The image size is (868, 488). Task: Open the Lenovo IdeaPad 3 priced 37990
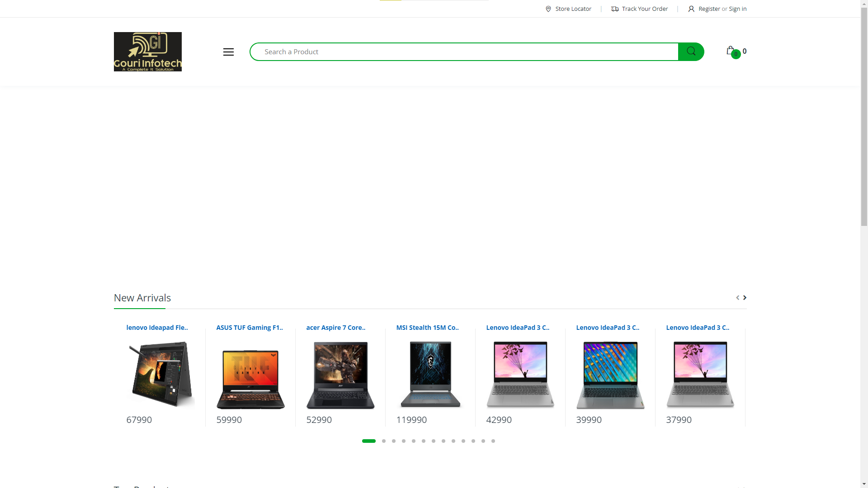point(698,328)
